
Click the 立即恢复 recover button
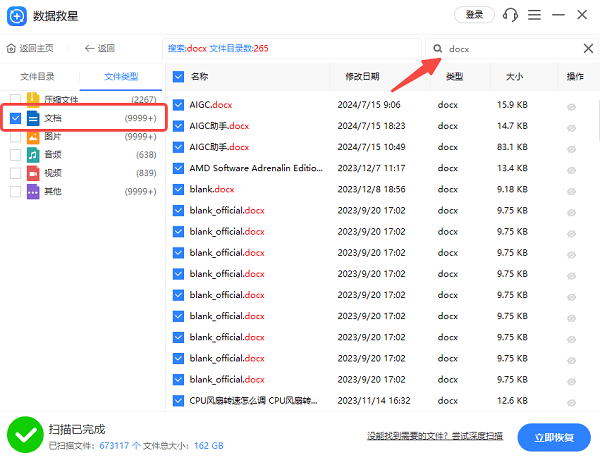coord(553,436)
